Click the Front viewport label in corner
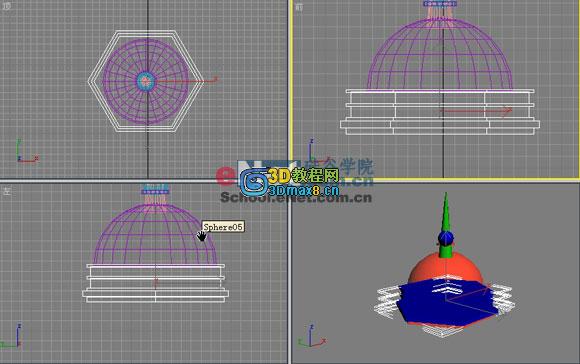This screenshot has width=580, height=364. coord(299,7)
